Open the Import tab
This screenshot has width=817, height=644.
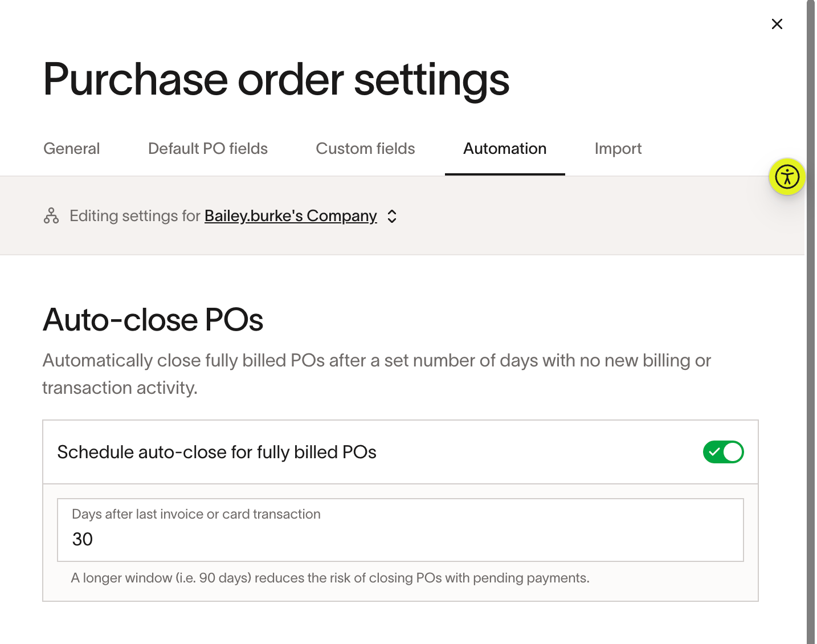[618, 149]
